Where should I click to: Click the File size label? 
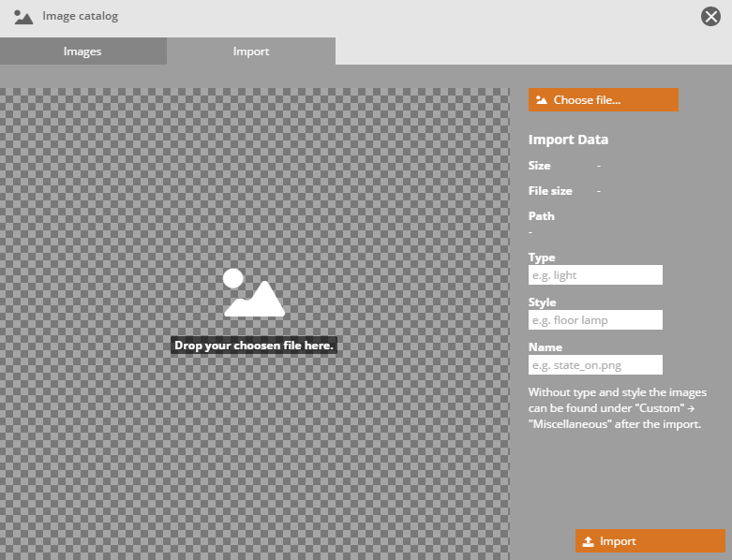point(550,191)
